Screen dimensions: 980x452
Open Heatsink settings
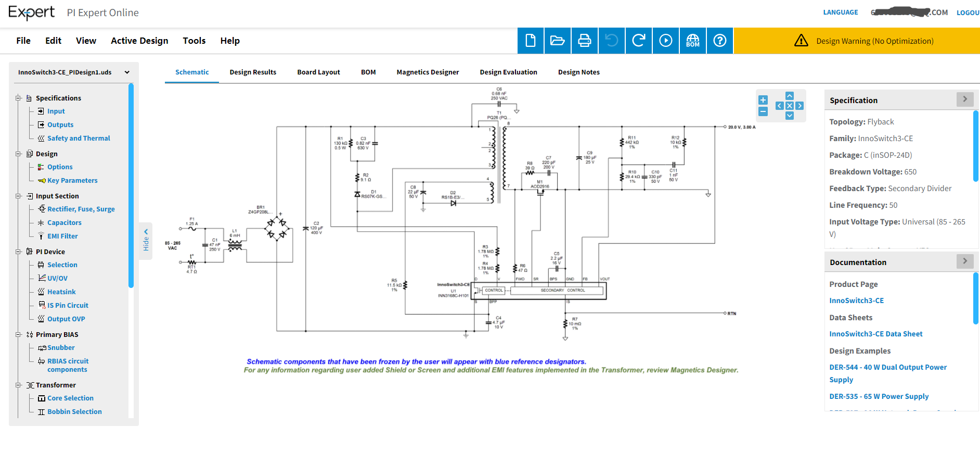click(x=61, y=292)
